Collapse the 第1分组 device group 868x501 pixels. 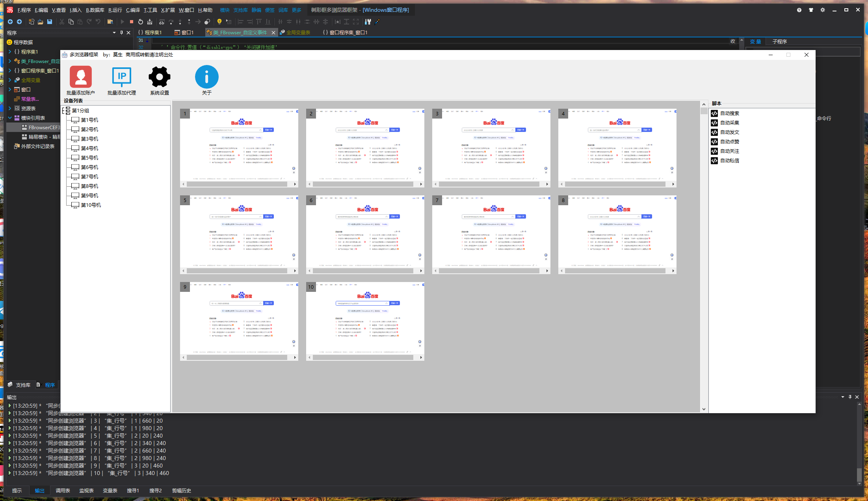tap(63, 111)
